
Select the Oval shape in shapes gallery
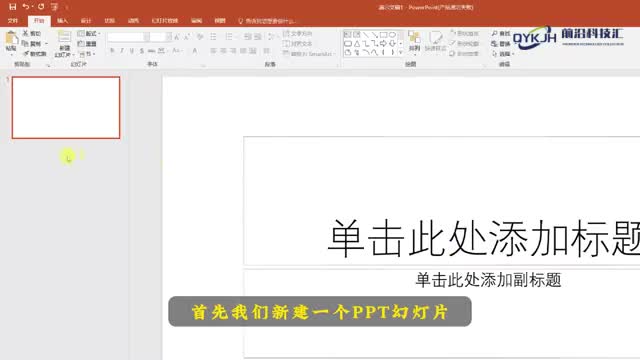tap(392, 35)
